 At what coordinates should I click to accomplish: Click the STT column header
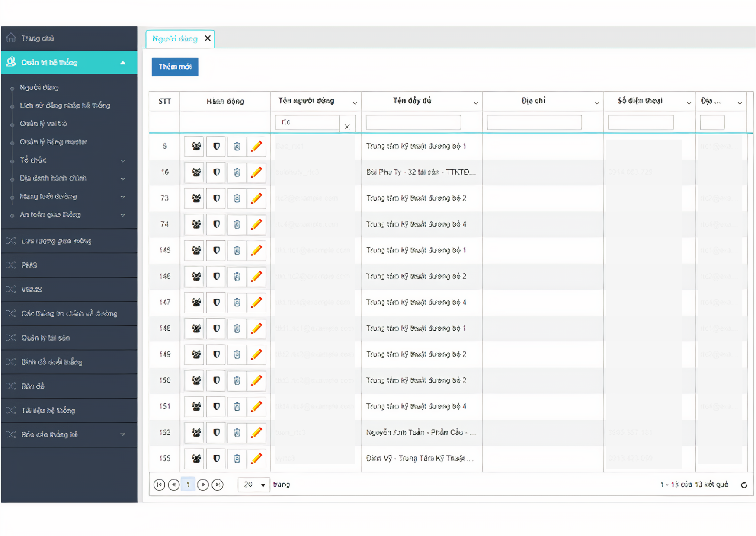[x=165, y=101]
